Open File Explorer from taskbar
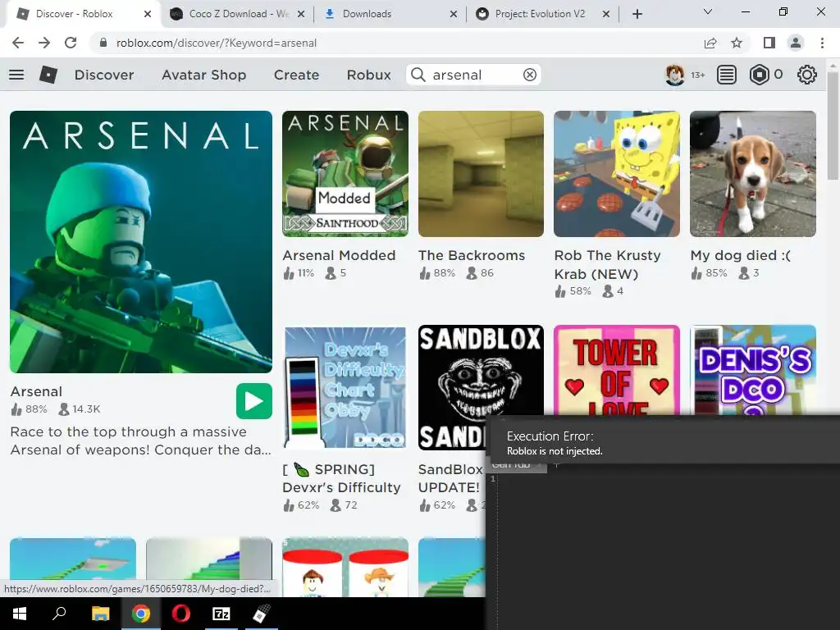840x630 pixels. coord(100,614)
